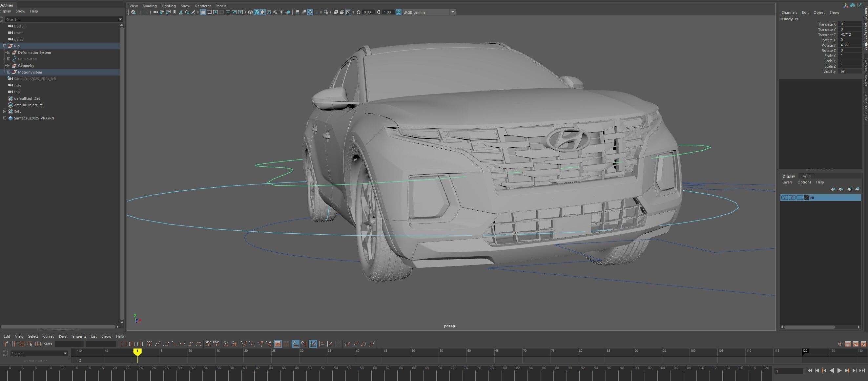The height and width of the screenshot is (381, 868).
Task: Expand the Geometry node in Outliner
Action: tap(9, 65)
